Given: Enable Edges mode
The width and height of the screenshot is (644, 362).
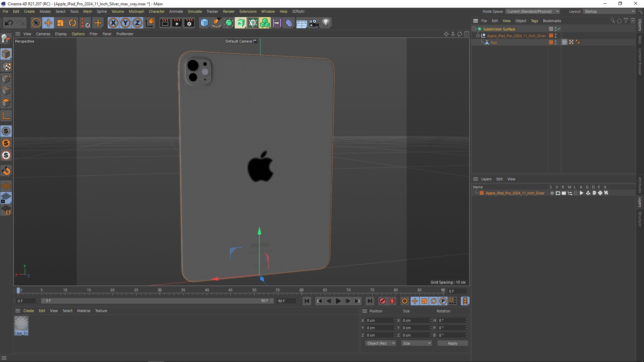Looking at the screenshot, I should point(6,91).
